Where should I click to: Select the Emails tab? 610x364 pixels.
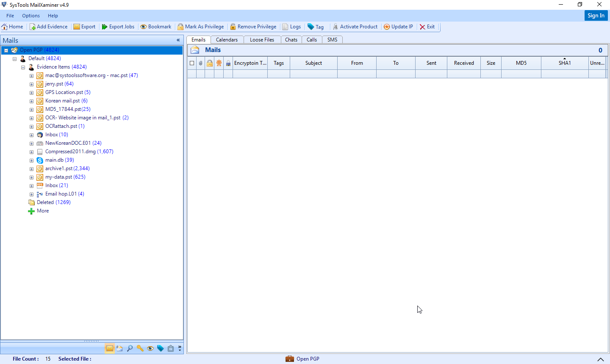pyautogui.click(x=199, y=40)
